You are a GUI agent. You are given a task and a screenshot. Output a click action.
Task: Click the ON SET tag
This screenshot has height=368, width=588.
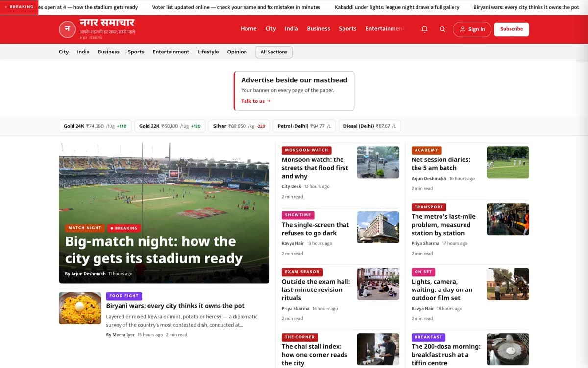423,272
